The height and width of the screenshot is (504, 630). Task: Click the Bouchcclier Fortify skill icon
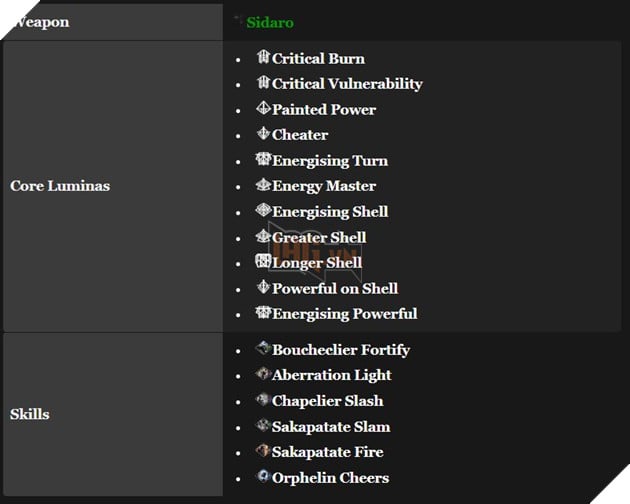pos(263,349)
